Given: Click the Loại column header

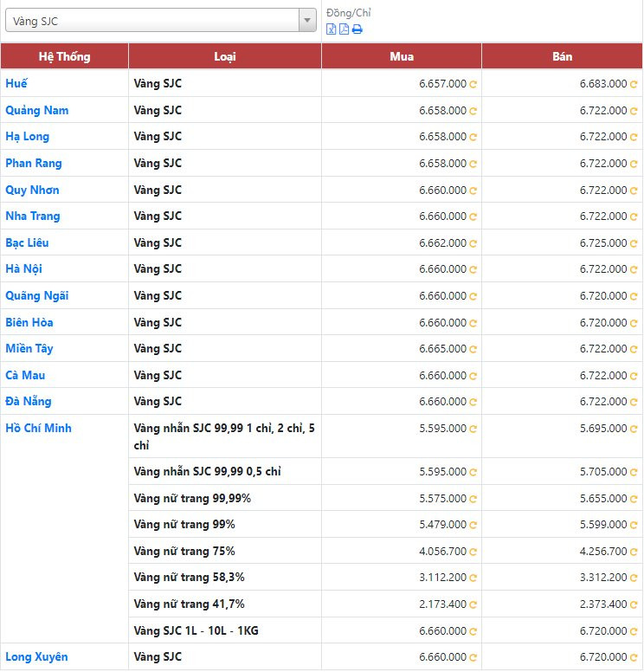Looking at the screenshot, I should pos(225,56).
